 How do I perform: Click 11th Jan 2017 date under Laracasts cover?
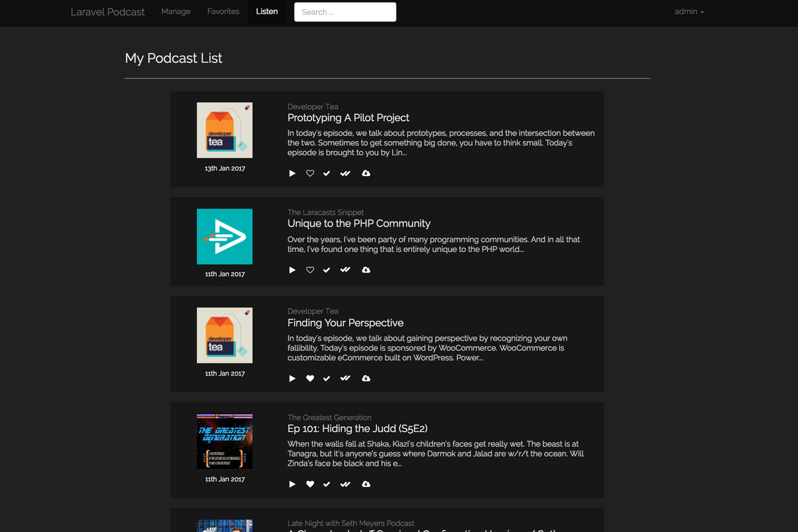click(225, 275)
